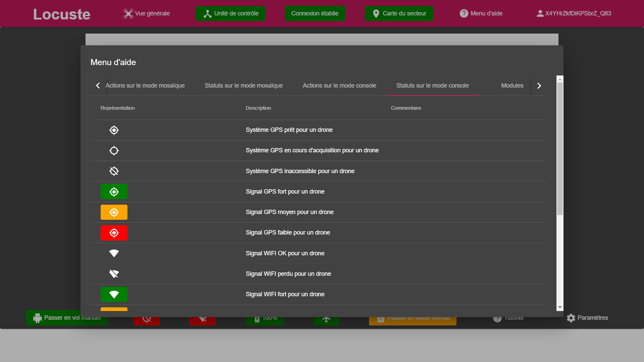644x362 pixels.
Task: Select 'Signal WIFI fort pour un drone' row
Action: (318, 294)
